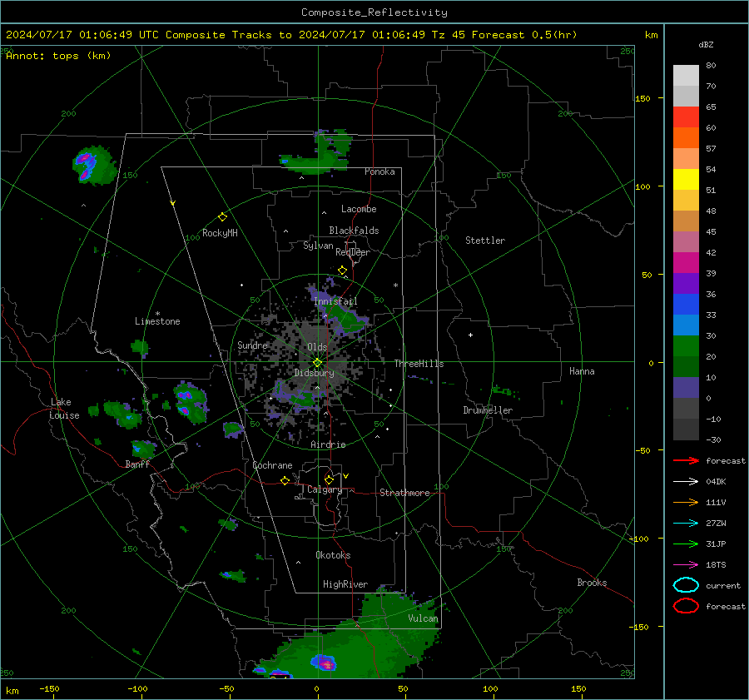Click the Composite_Reflectivity title
749x700 pixels.
[374, 12]
